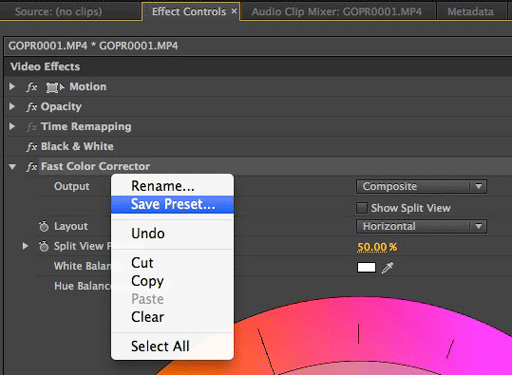Screen dimensions: 512x375
Task: Select the Fast Color Corrector effect name
Action: pyautogui.click(x=95, y=166)
